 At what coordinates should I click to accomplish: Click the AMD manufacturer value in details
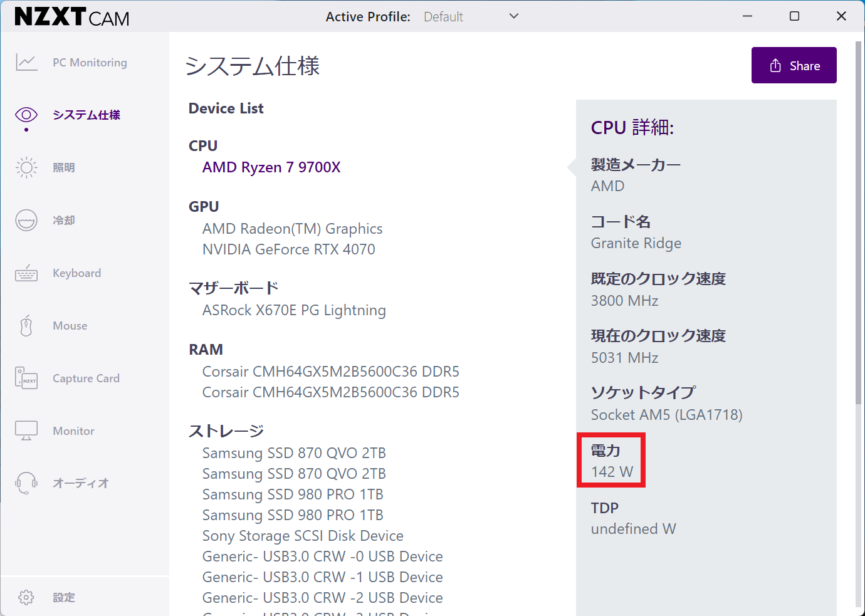pos(607,186)
